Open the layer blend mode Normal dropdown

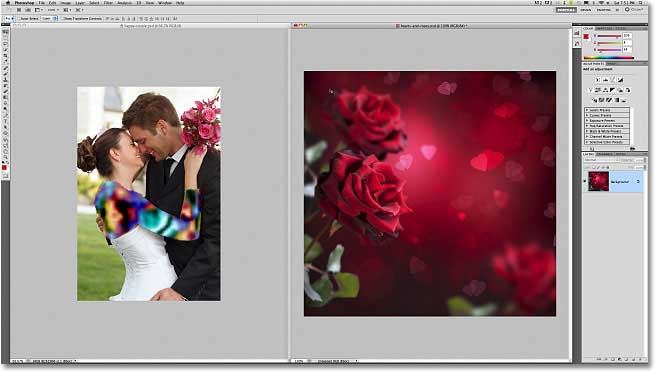(x=601, y=159)
